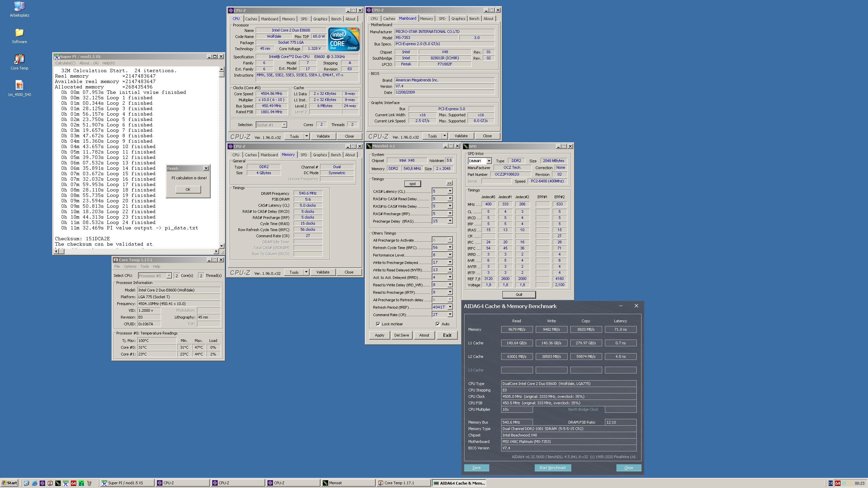Click the last quick launch icon

pyautogui.click(x=89, y=483)
